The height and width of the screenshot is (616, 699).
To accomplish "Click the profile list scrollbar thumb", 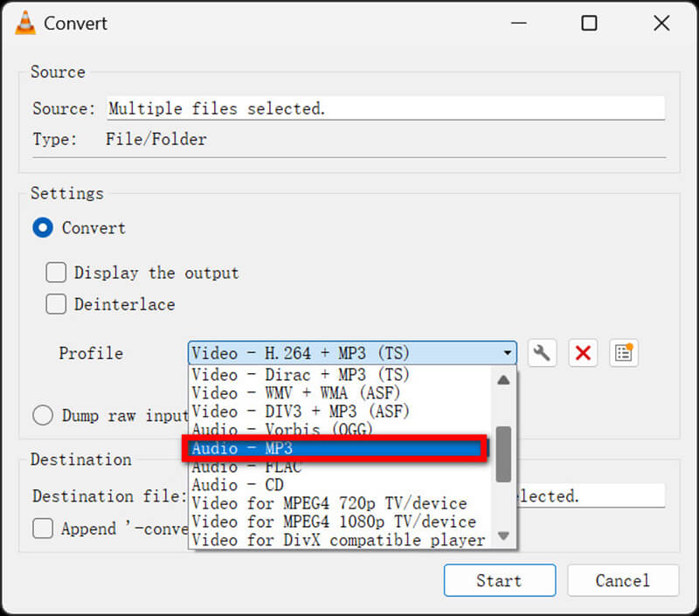I will [504, 454].
